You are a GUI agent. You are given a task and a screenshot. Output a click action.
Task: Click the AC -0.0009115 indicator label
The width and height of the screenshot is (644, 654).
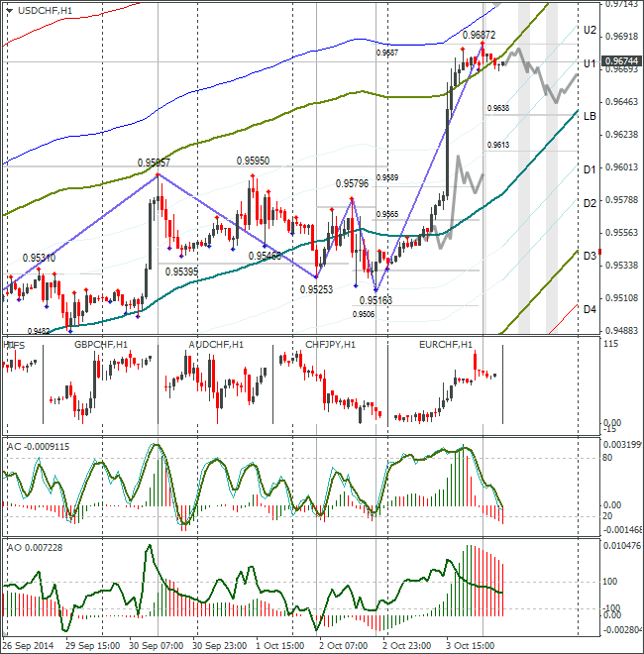tap(39, 446)
